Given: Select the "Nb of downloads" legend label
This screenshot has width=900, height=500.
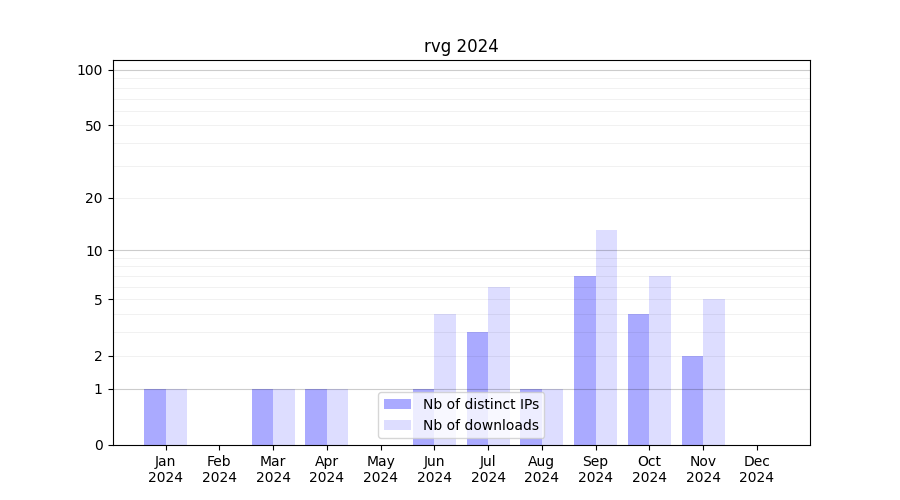Looking at the screenshot, I should coord(480,425).
